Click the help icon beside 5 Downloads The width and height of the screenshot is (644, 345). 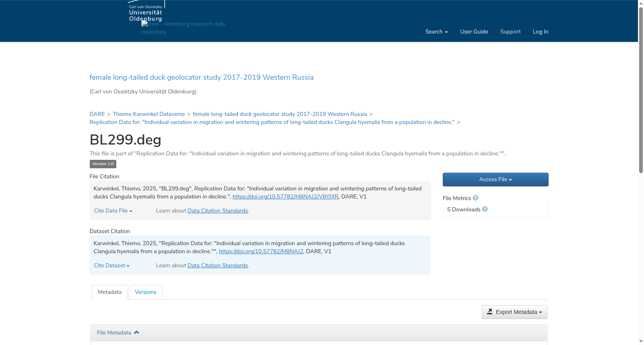coord(485,209)
